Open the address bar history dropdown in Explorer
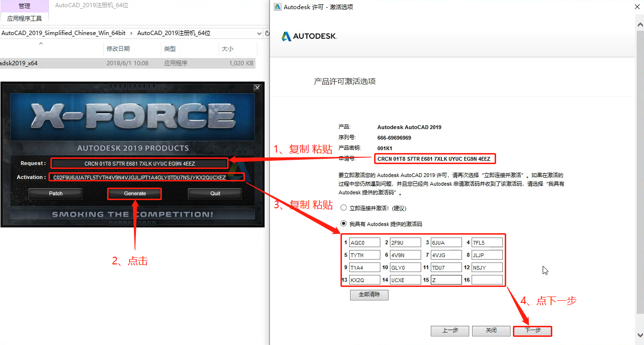Viewport: 644px width, 345px height. [x=259, y=33]
